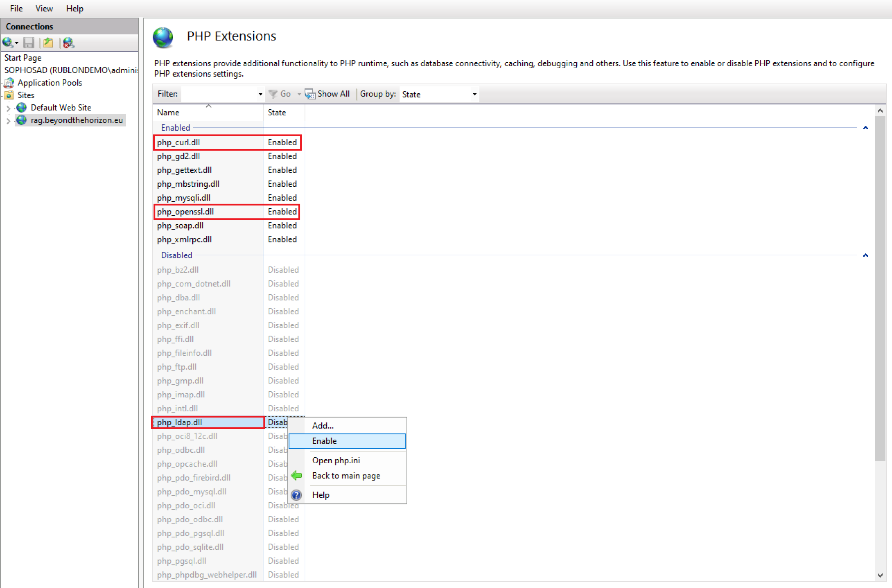
Task: Open the Group by State dropdown
Action: click(474, 94)
